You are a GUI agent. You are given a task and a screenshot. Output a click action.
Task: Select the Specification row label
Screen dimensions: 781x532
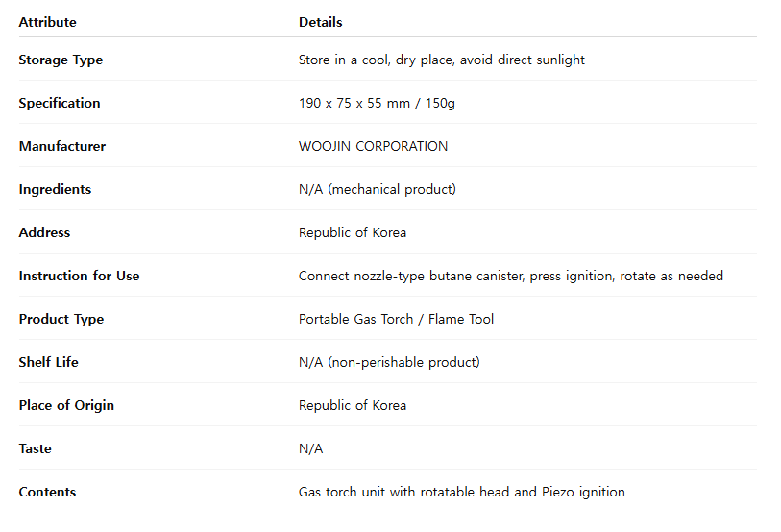click(x=60, y=103)
